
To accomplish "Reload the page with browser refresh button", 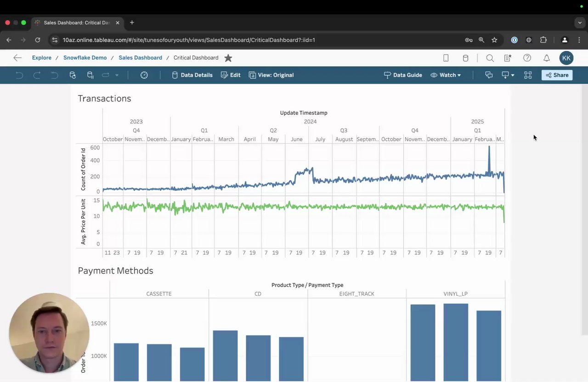I will coord(38,40).
